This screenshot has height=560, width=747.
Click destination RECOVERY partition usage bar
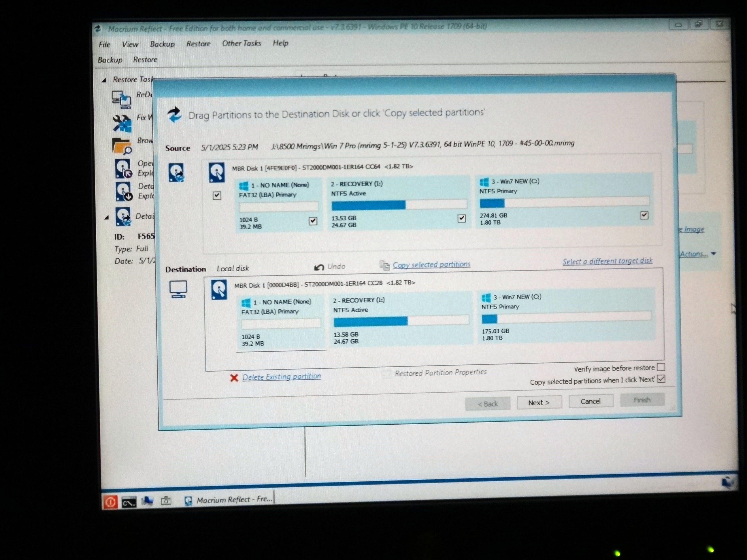point(401,321)
